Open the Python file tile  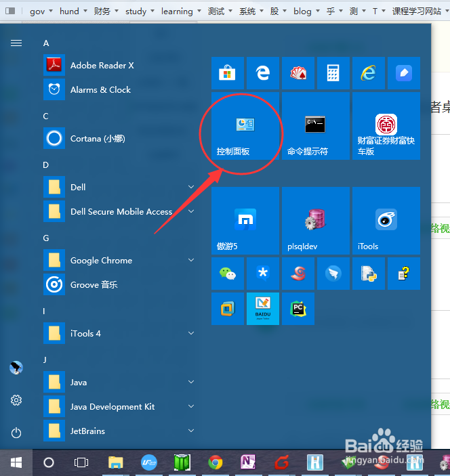369,274
